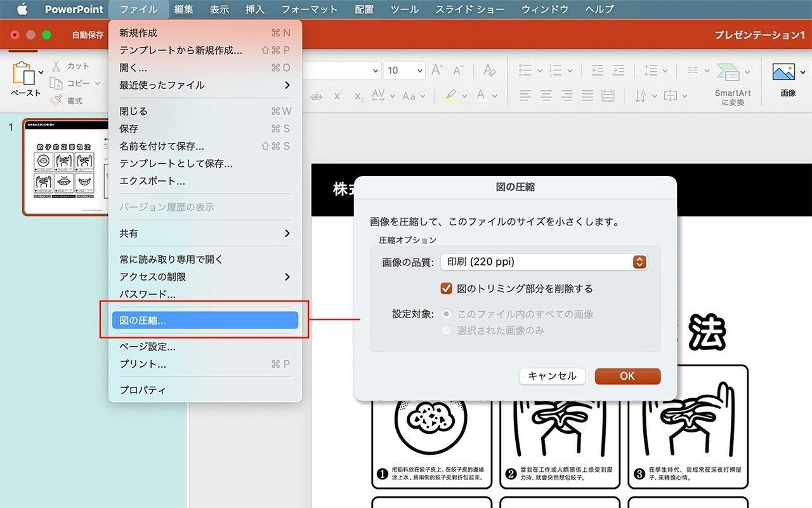Increase the indent level

pos(619,70)
